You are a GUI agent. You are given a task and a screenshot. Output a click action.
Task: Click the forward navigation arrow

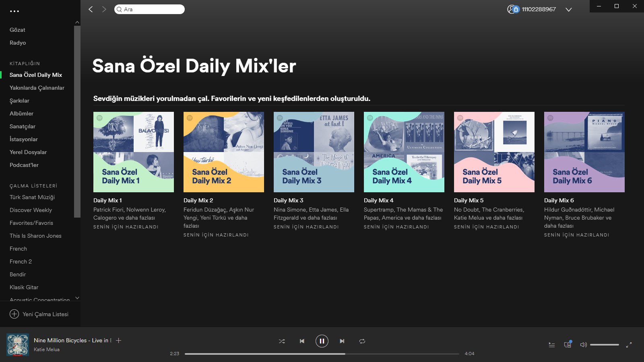(104, 9)
